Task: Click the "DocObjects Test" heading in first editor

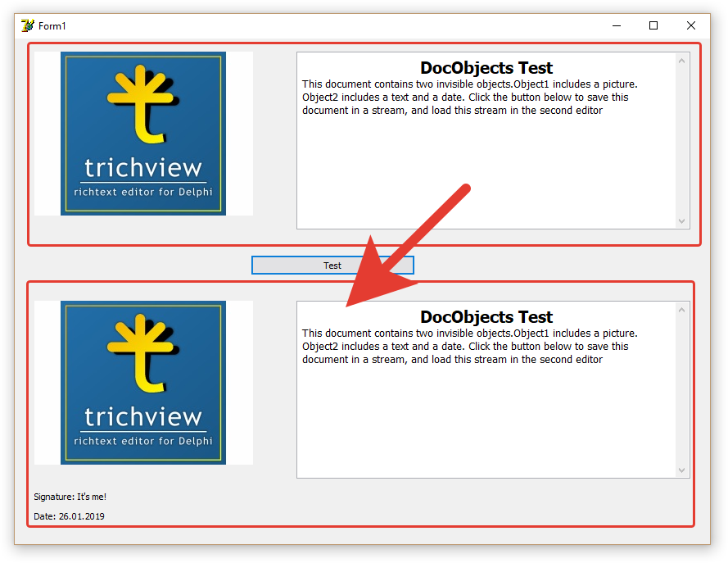Action: [486, 68]
